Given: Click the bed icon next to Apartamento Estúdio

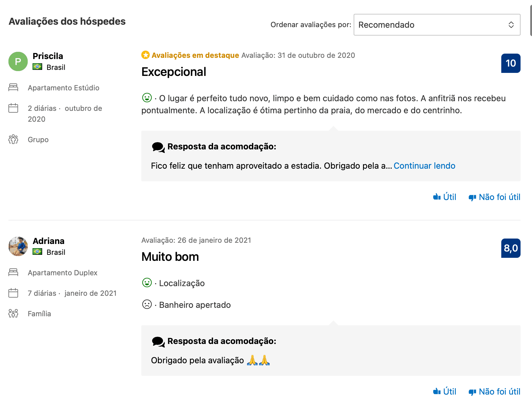Looking at the screenshot, I should pyautogui.click(x=13, y=88).
